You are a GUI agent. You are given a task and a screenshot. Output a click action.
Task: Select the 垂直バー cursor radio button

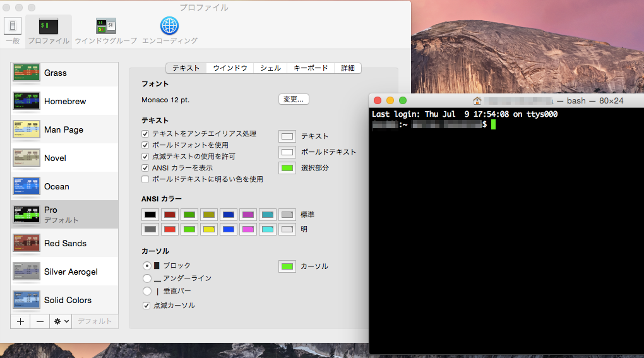[147, 291]
